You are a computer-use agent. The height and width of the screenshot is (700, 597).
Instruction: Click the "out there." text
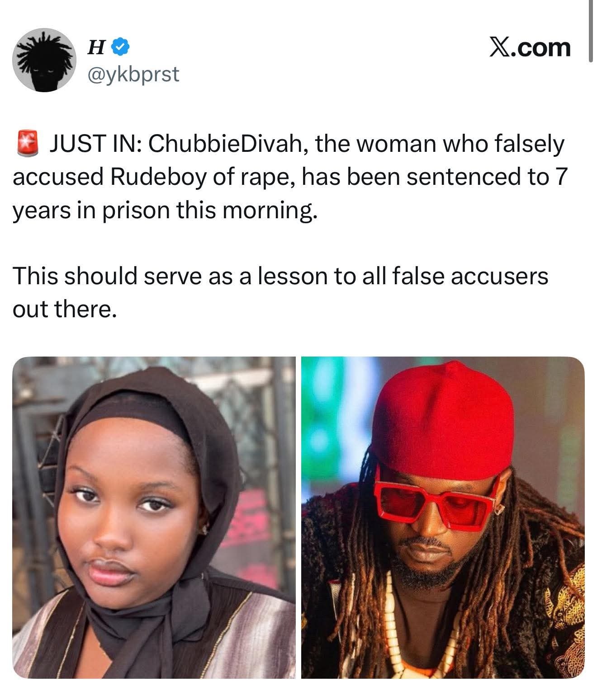coord(62,309)
